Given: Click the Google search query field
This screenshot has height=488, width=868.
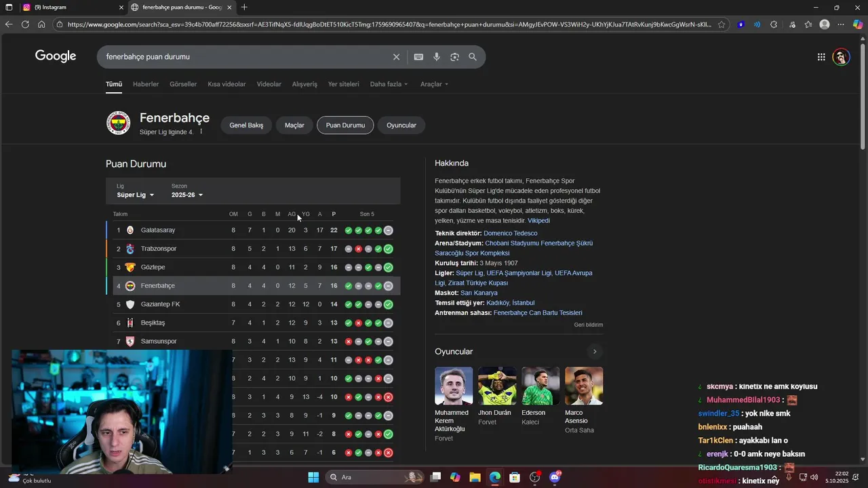Looking at the screenshot, I should (244, 57).
